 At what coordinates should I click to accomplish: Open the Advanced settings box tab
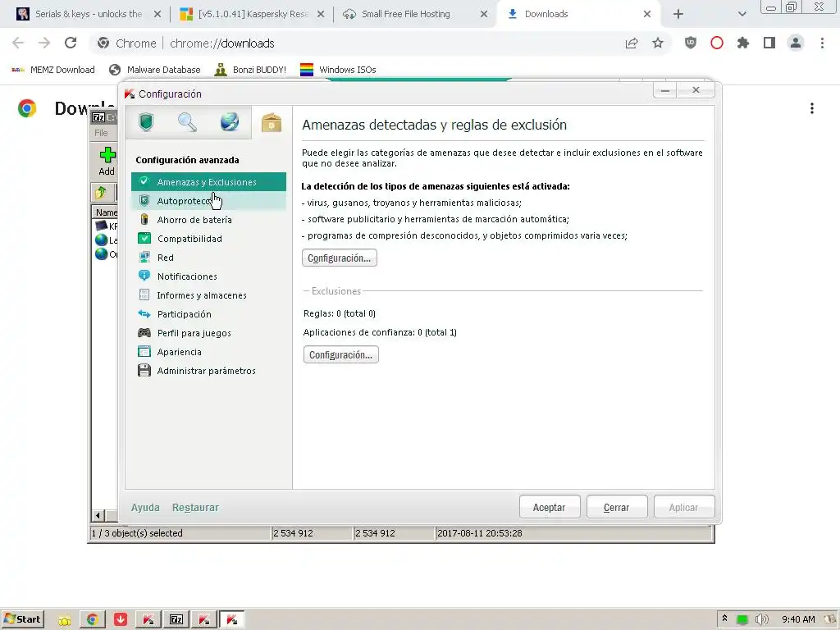point(272,123)
